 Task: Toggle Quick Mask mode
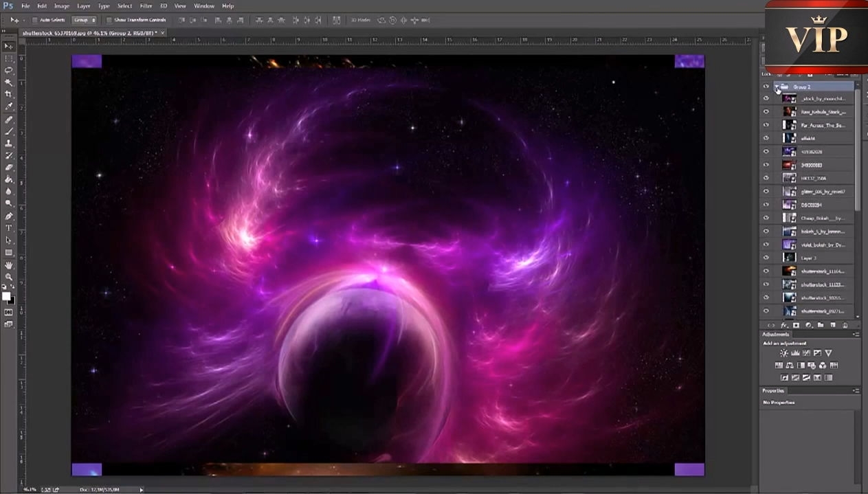[x=8, y=313]
